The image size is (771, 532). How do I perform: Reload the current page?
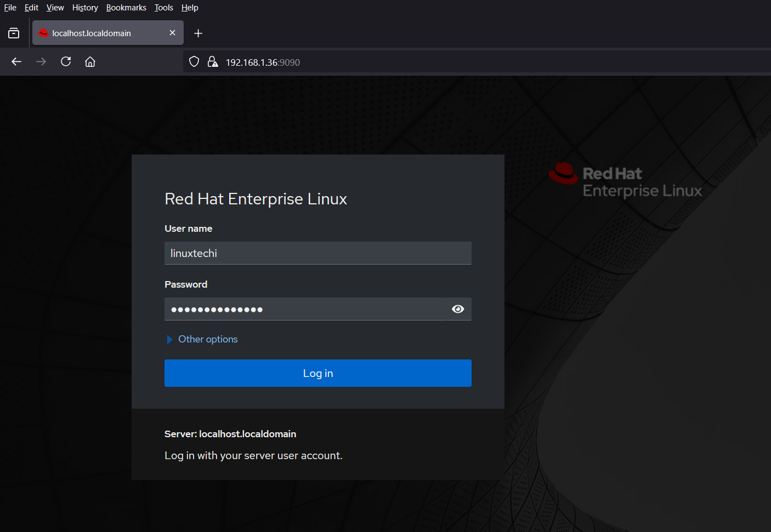point(66,62)
